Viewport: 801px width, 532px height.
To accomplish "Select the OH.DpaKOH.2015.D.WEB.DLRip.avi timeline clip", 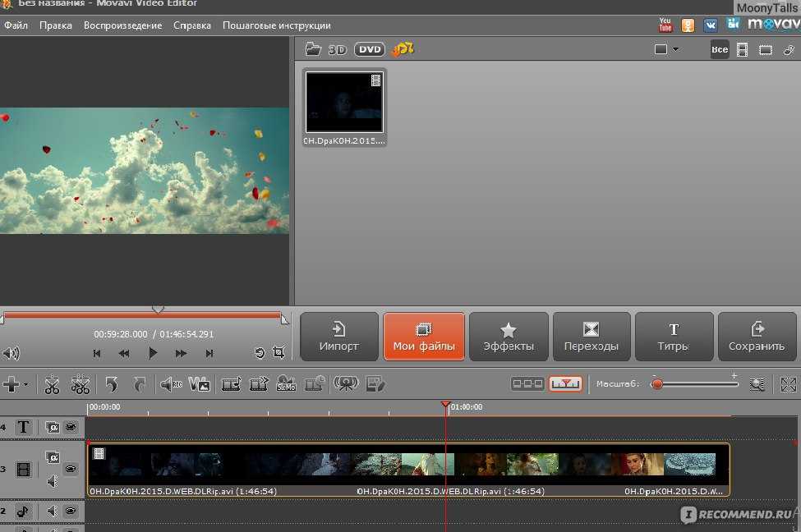I will [x=408, y=470].
